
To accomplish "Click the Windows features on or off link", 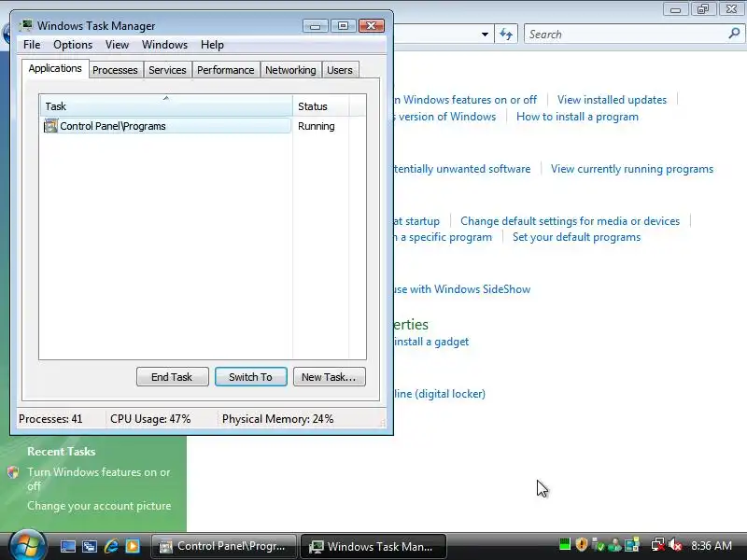I will click(465, 100).
